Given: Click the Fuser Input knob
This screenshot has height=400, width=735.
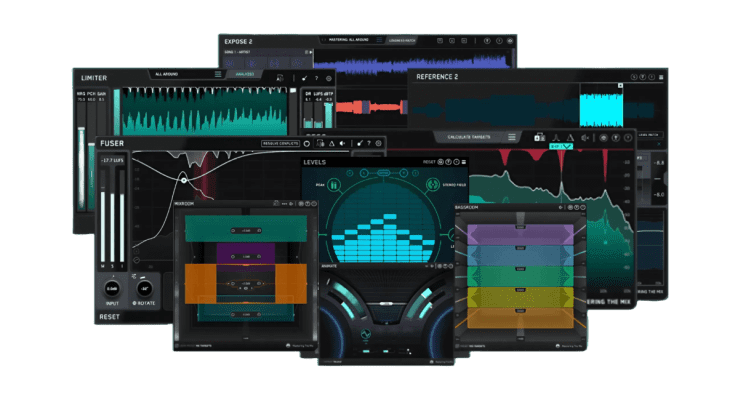Looking at the screenshot, I should coord(113,287).
